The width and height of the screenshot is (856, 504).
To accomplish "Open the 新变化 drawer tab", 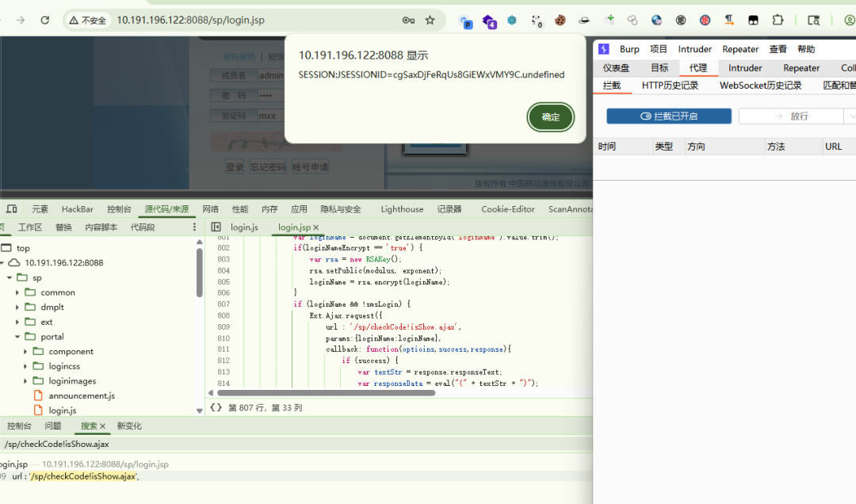I will [x=129, y=426].
